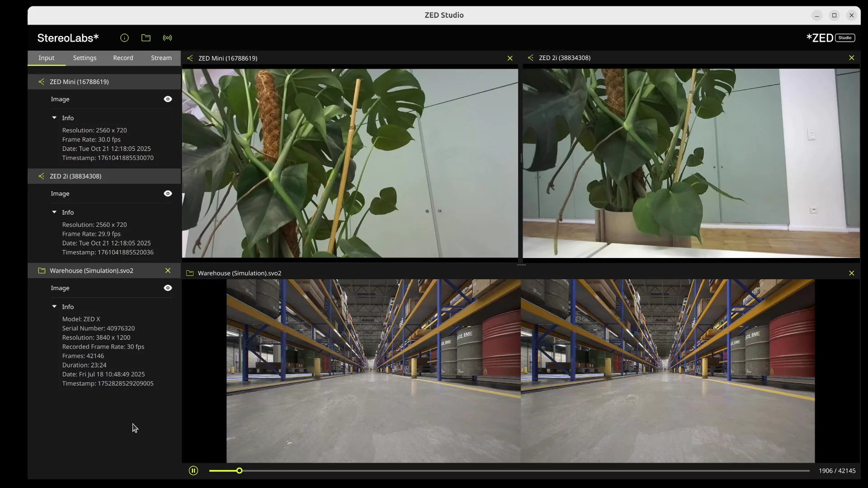The height and width of the screenshot is (488, 868).
Task: Switch to the Settings tab
Action: click(x=85, y=58)
